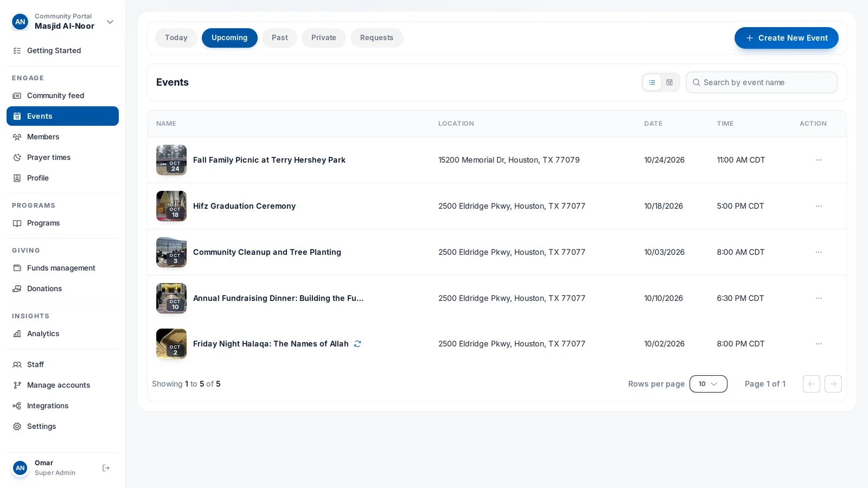Click the Search by event name field

coord(762,82)
